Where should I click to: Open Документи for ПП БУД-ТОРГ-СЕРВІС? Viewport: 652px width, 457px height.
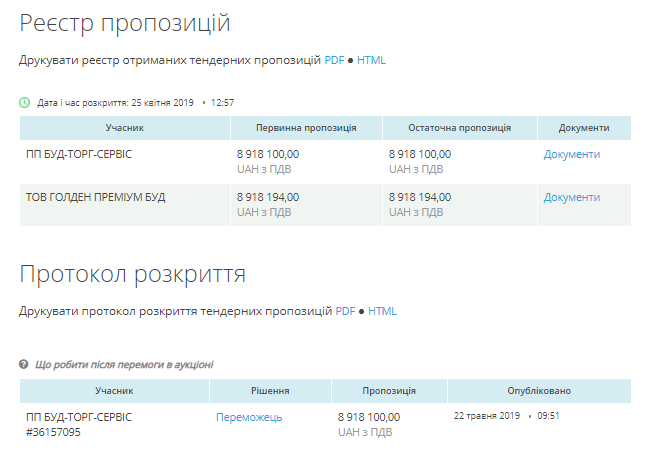coord(571,154)
